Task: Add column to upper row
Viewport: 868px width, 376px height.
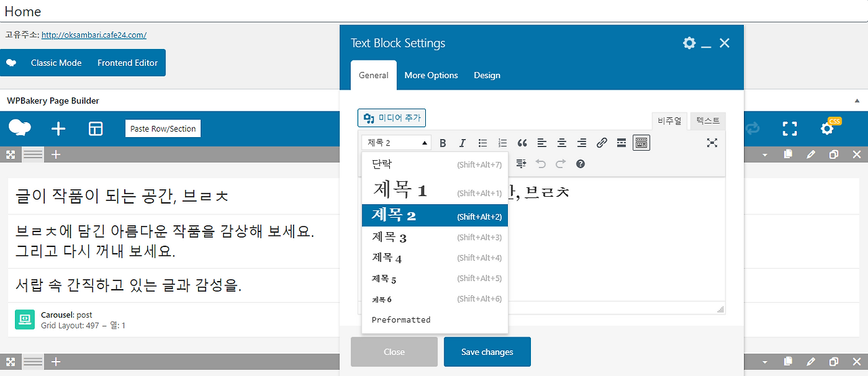Action: tap(56, 155)
